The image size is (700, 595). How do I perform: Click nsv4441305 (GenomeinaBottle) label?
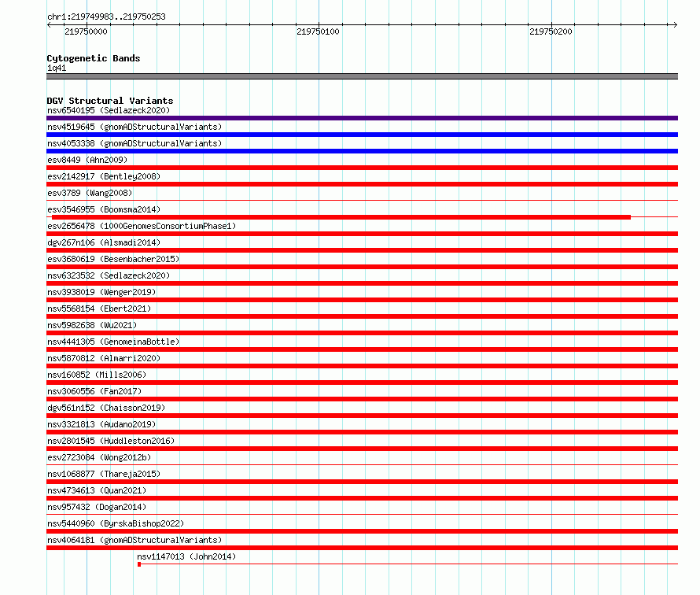(x=113, y=342)
